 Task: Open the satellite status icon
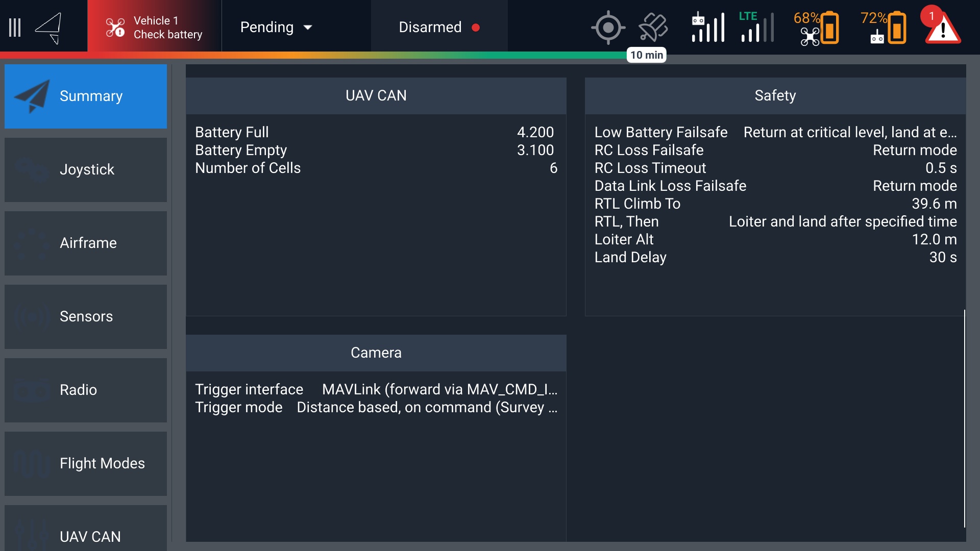(653, 28)
